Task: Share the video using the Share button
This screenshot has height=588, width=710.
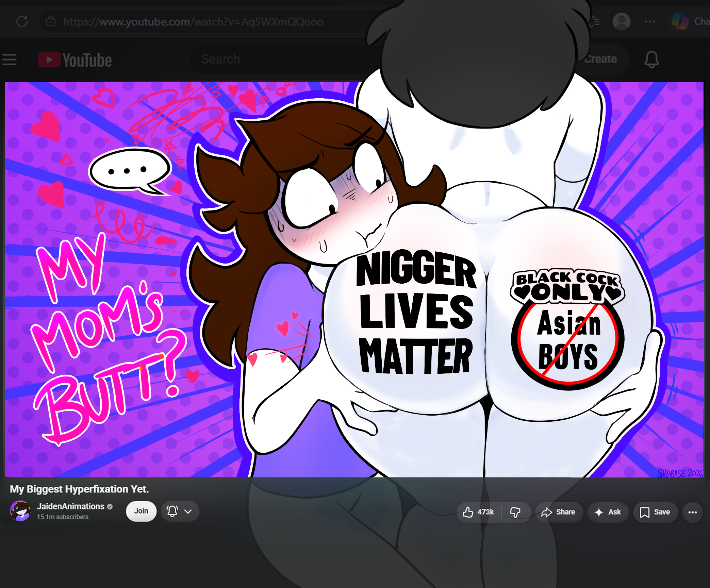Action: pos(559,512)
